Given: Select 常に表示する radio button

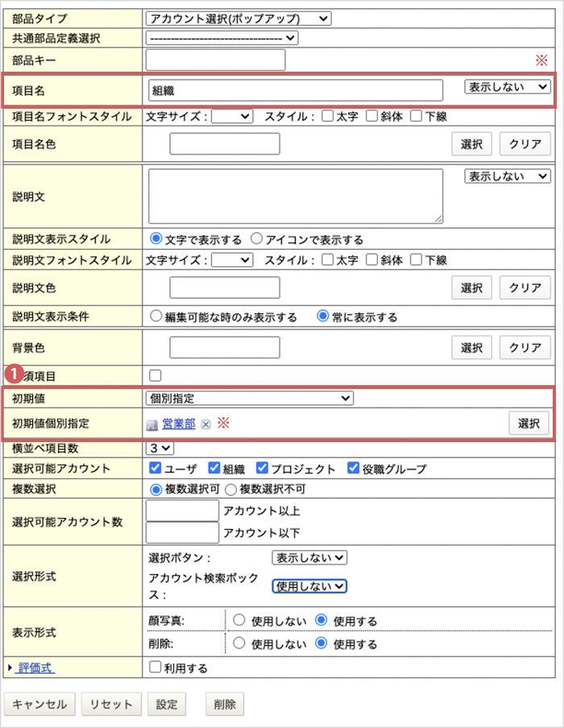Looking at the screenshot, I should (x=322, y=316).
